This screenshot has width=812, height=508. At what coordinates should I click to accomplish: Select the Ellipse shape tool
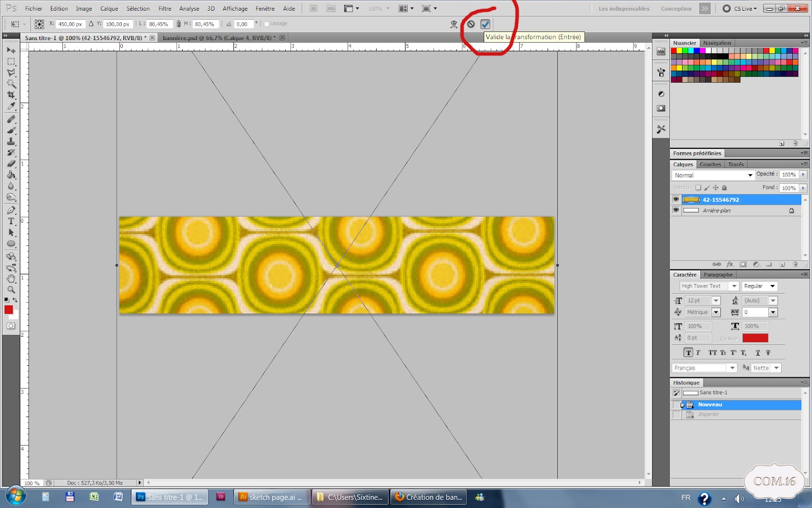coord(11,244)
